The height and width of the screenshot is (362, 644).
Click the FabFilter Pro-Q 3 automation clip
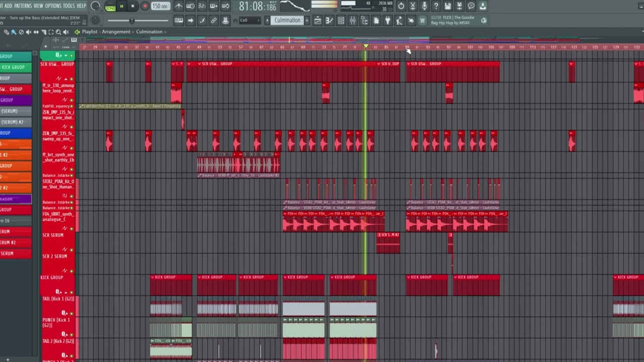pyautogui.click(x=130, y=106)
